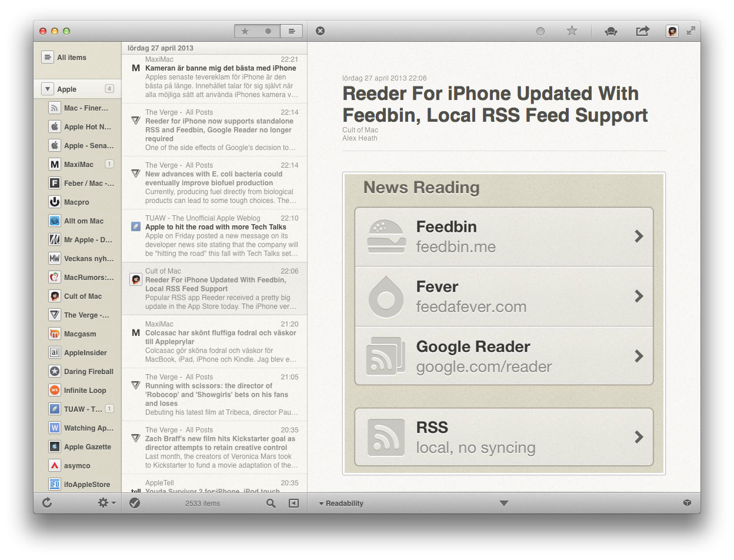
Task: Open Reeder for iPhone standalone RSS article
Action: pyautogui.click(x=214, y=130)
